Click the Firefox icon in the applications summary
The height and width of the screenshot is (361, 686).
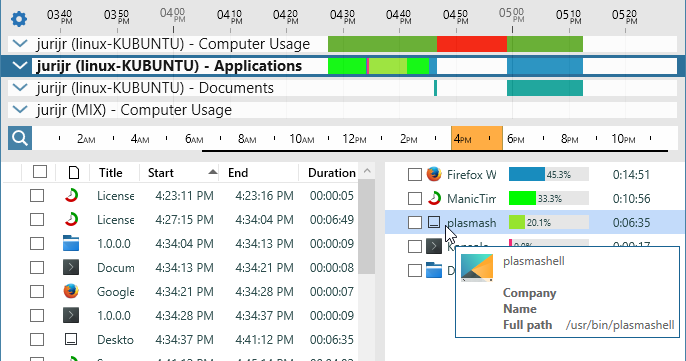pos(434,174)
